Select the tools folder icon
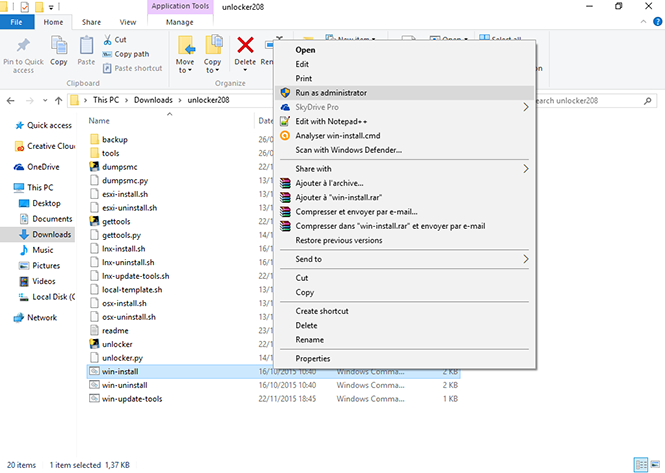Viewport: 665px width, 473px height. (x=95, y=153)
